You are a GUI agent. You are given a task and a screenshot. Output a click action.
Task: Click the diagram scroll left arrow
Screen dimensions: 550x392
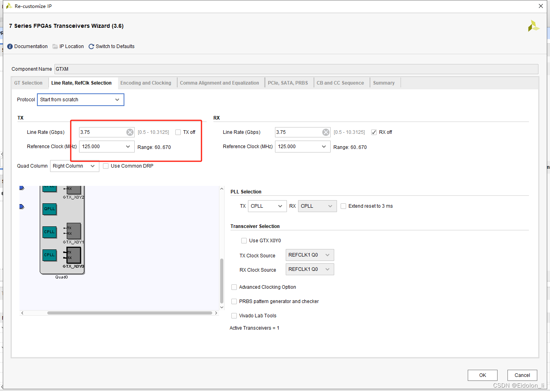pos(22,313)
